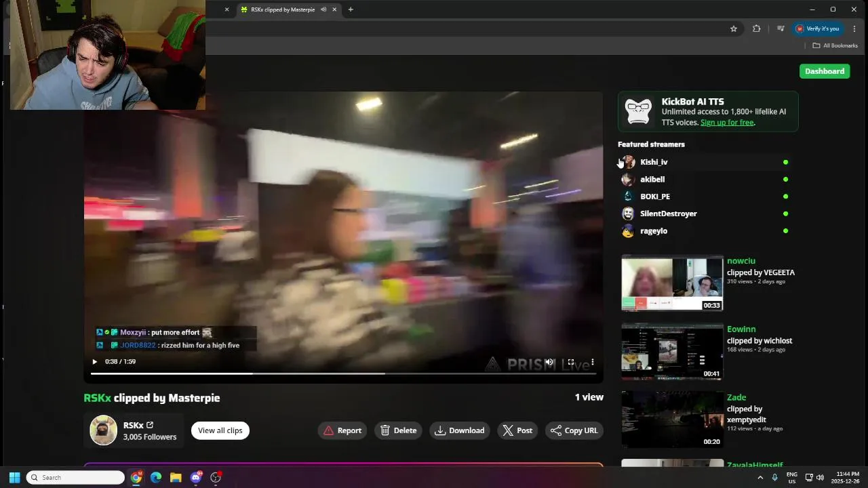Open the Windows Start menu
Screen dimensions: 868x488
(14, 477)
